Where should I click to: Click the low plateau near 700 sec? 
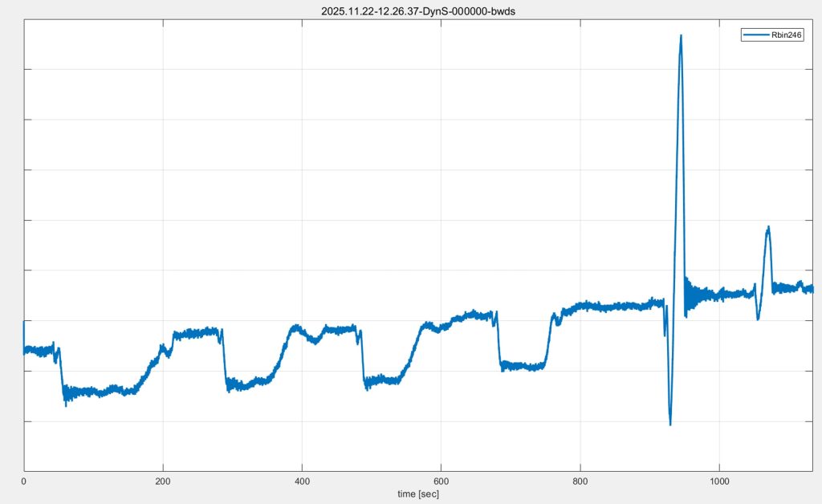[x=522, y=366]
